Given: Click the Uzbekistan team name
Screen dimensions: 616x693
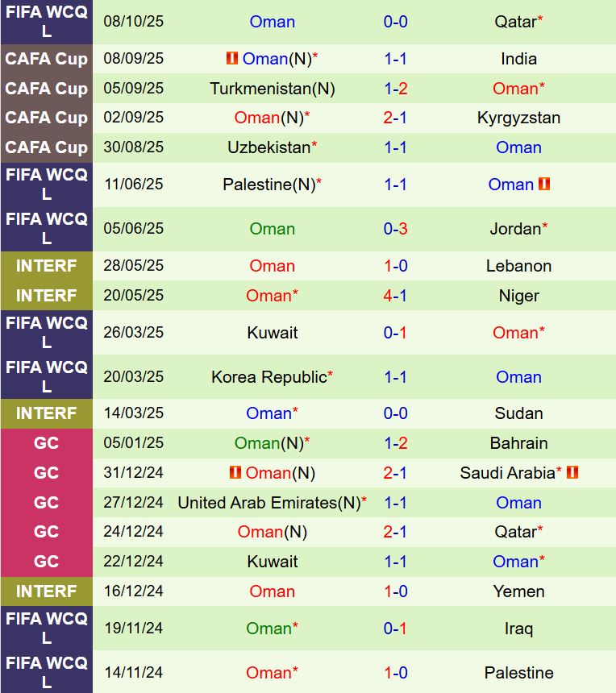Looking at the screenshot, I should 268,147.
